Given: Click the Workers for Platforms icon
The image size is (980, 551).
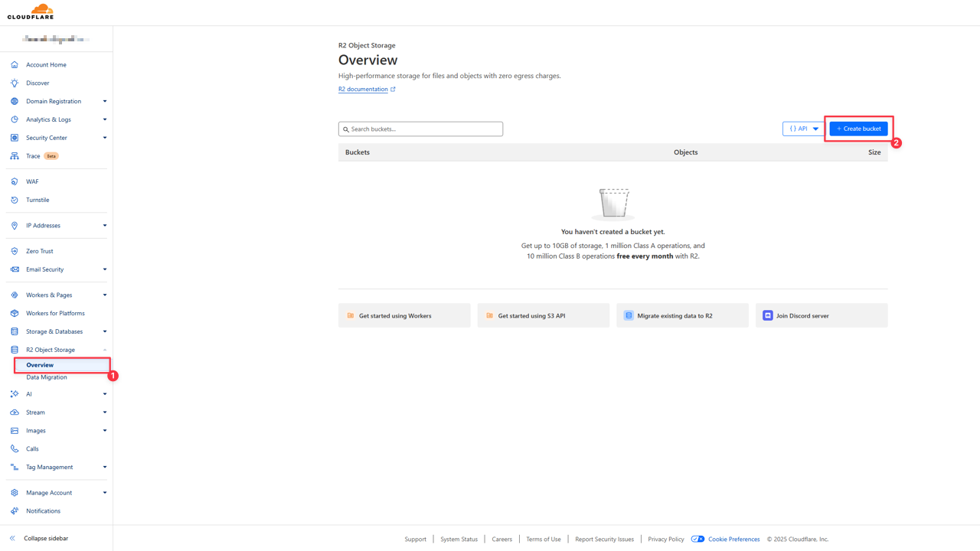Looking at the screenshot, I should point(15,314).
